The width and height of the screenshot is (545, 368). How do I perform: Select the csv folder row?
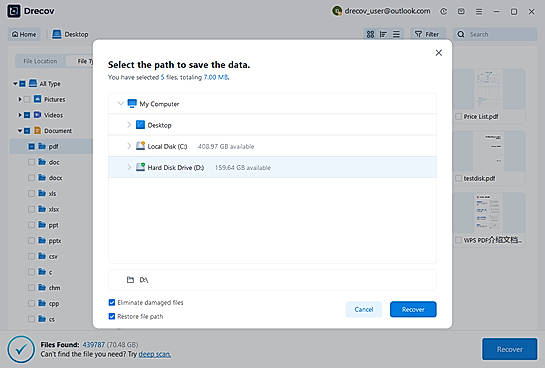point(51,256)
